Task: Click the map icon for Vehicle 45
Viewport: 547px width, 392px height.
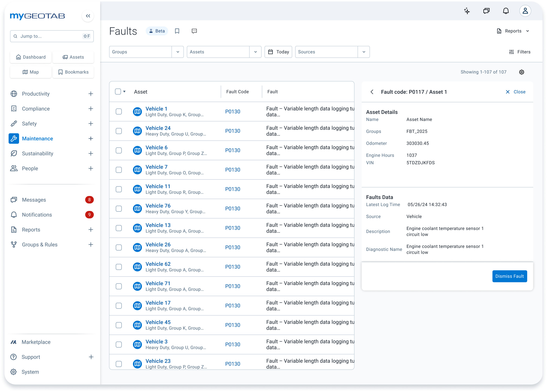Action: [137, 325]
